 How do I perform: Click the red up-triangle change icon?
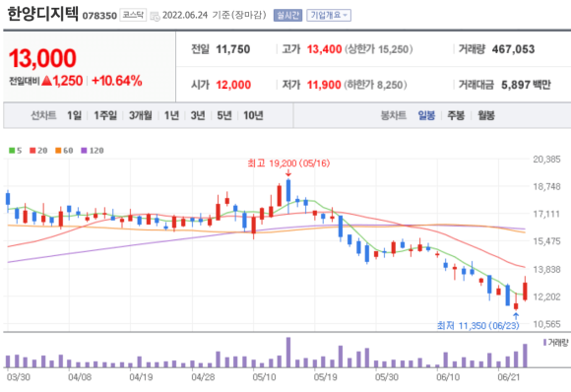[47, 81]
